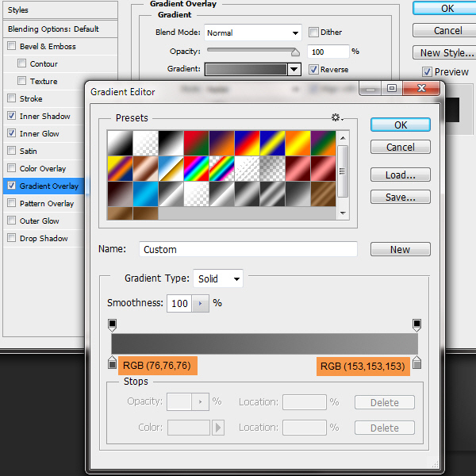The width and height of the screenshot is (476, 476).
Task: Select the right opacity stop above gradient bar
Action: point(416,324)
